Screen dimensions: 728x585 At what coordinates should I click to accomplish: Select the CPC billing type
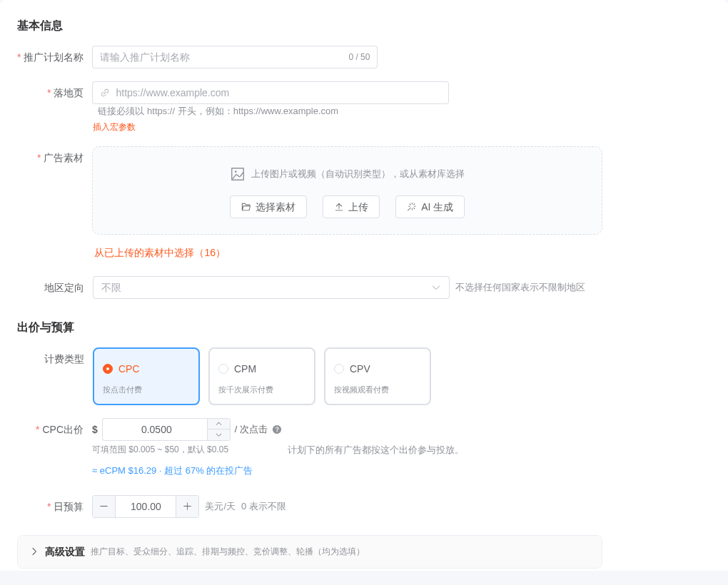(x=146, y=376)
